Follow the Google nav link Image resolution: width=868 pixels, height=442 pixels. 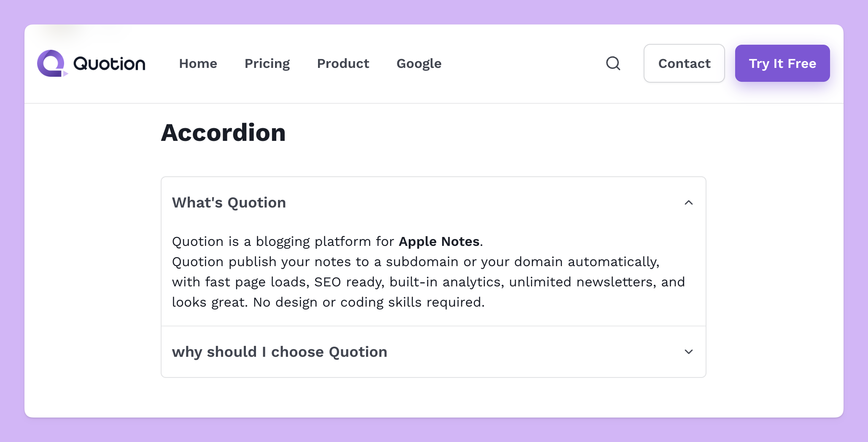point(419,63)
